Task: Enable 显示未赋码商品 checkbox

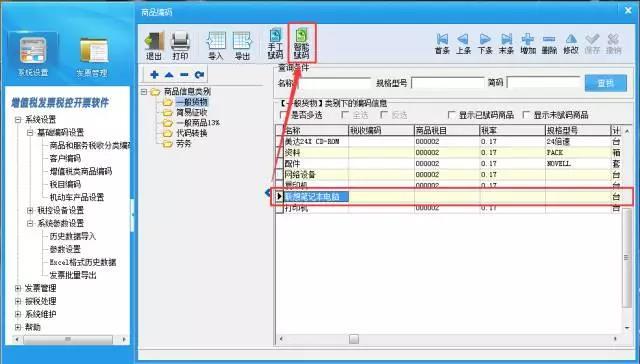Action: (x=526, y=115)
